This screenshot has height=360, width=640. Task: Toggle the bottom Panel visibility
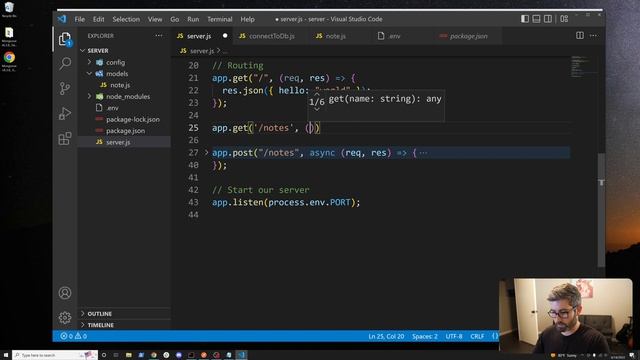pyautogui.click(x=536, y=19)
